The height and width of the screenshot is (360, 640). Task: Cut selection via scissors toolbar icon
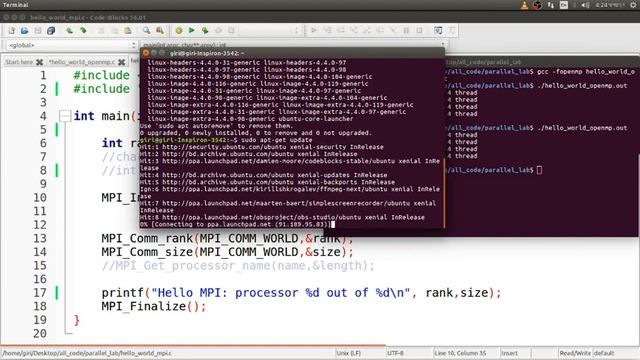[x=101, y=31]
